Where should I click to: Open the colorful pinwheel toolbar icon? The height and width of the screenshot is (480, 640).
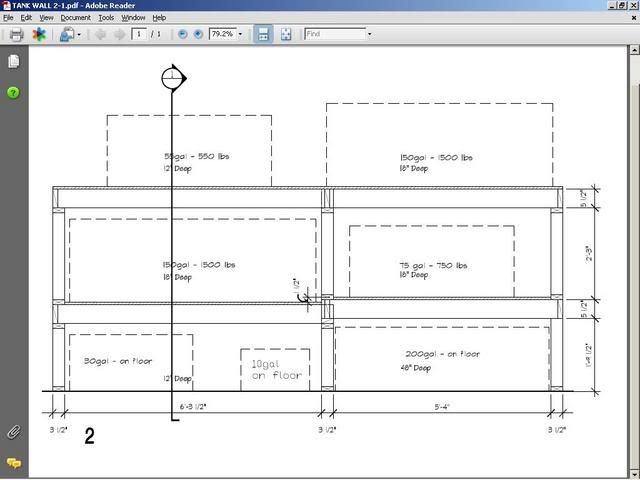(39, 34)
